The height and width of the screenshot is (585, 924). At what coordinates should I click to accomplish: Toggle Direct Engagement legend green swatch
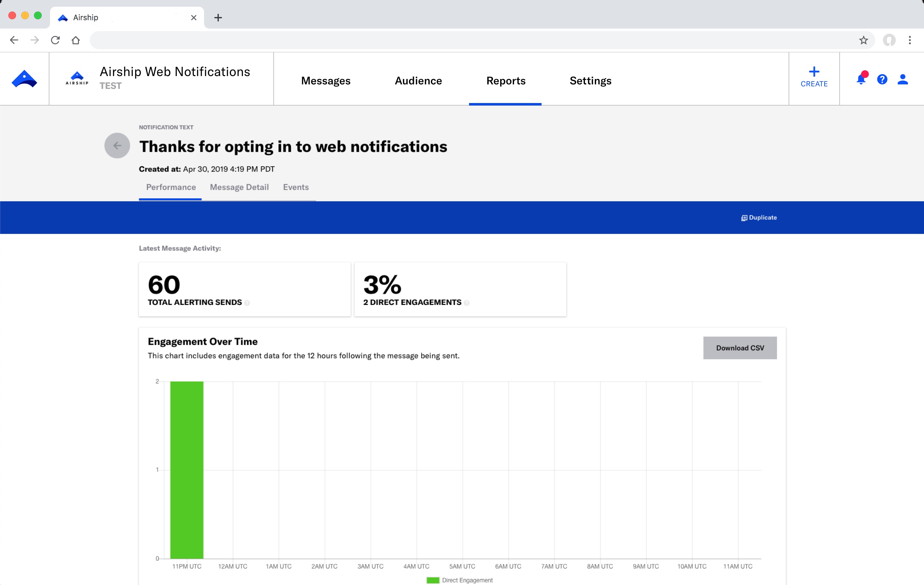(432, 580)
